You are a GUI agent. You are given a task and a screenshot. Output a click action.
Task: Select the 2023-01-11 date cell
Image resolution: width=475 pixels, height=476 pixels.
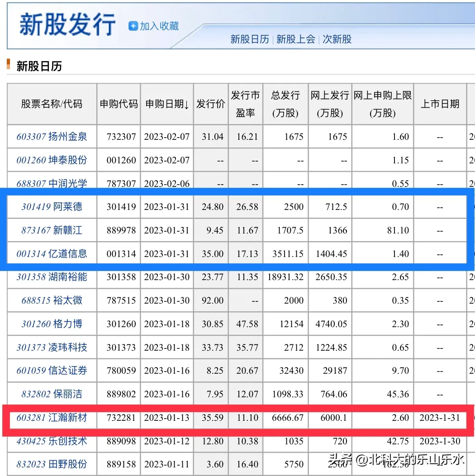click(x=167, y=464)
